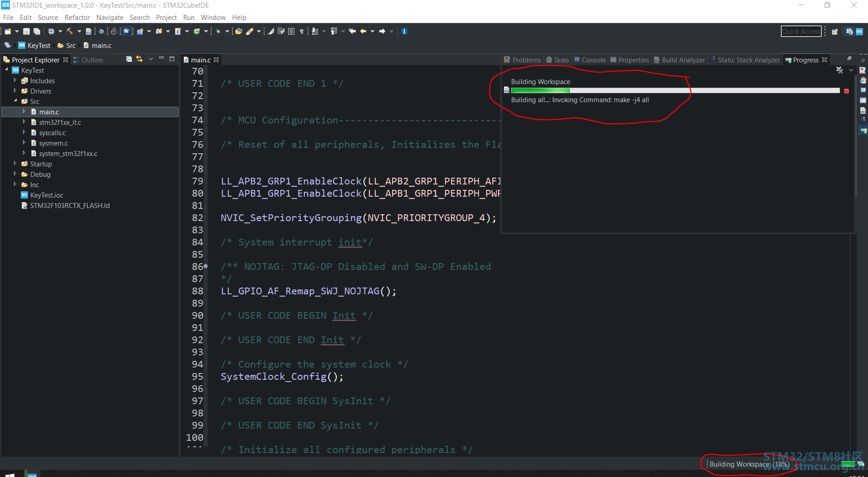Switch to the MX Device Configuration perspective
The width and height of the screenshot is (868, 477).
[x=859, y=32]
